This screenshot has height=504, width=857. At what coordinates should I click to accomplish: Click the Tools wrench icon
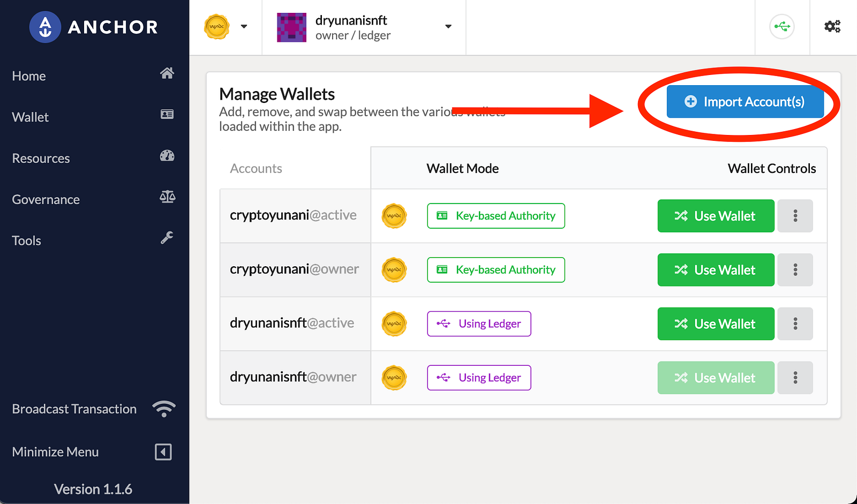pos(167,238)
